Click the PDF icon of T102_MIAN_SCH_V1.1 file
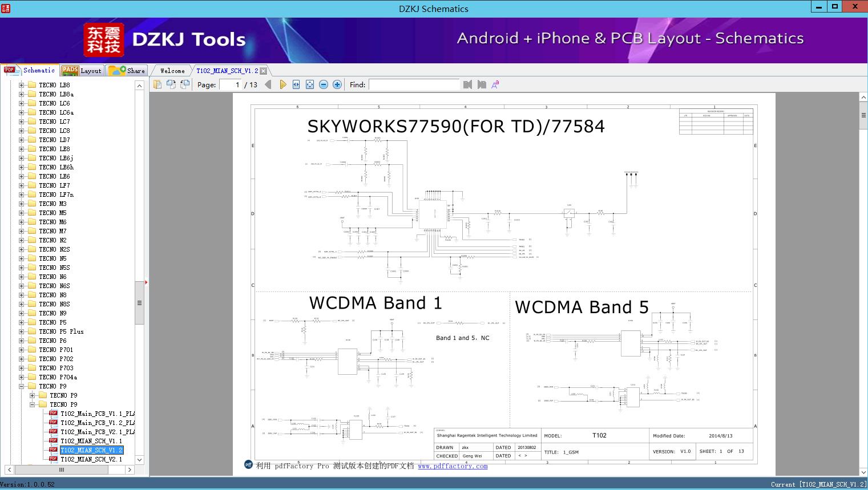868x490 pixels. 53,441
